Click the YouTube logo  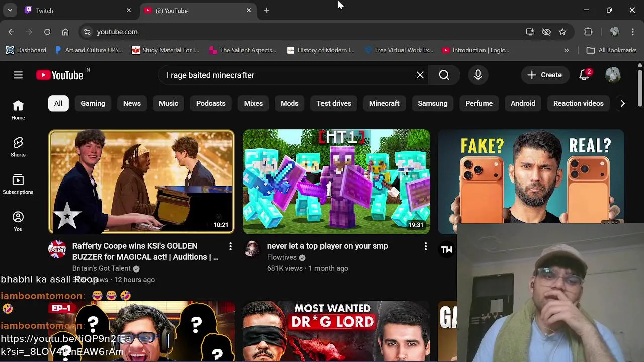[x=60, y=75]
